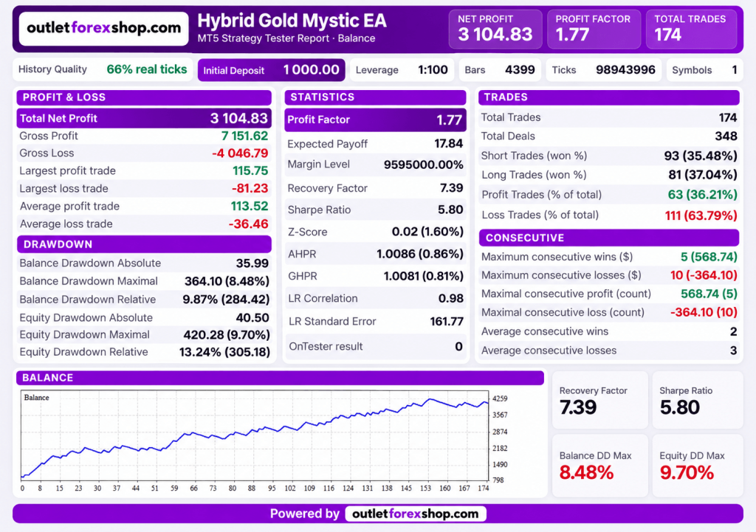Click Maximal consecutive loss '-364.10 (10)'

click(704, 312)
